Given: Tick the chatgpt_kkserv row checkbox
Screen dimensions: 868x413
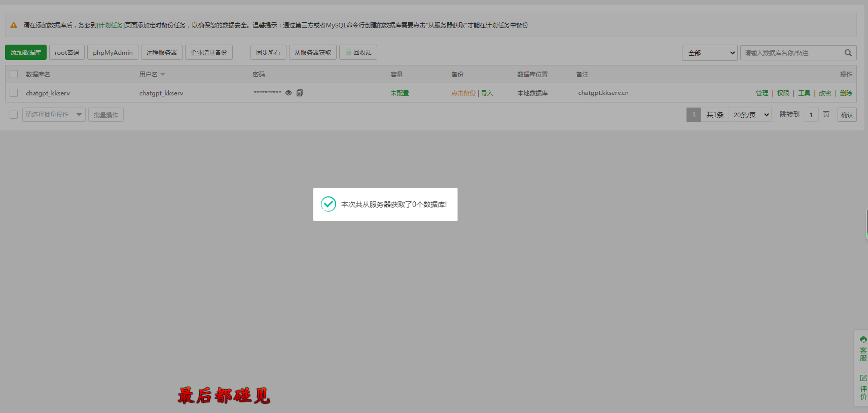Looking at the screenshot, I should tap(14, 93).
